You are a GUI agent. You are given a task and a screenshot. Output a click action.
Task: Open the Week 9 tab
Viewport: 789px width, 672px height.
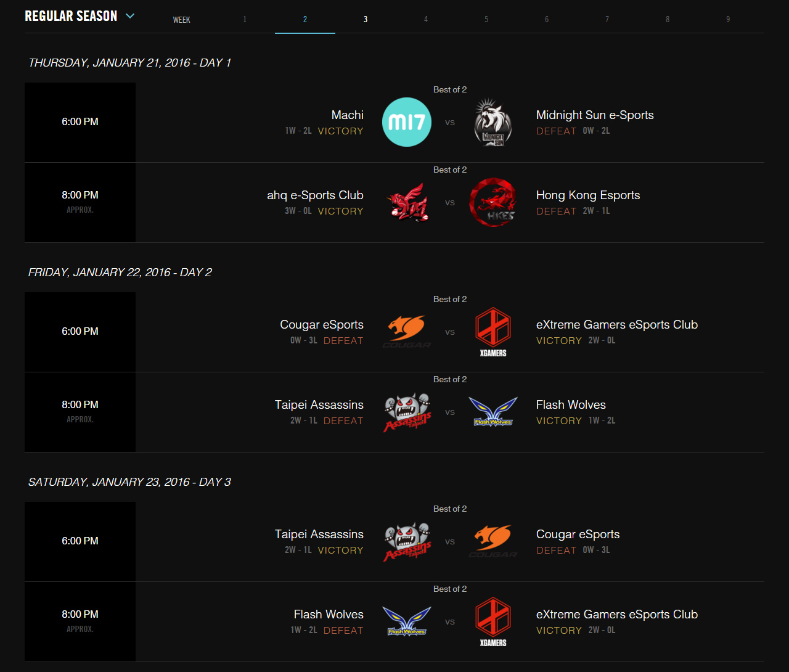728,19
